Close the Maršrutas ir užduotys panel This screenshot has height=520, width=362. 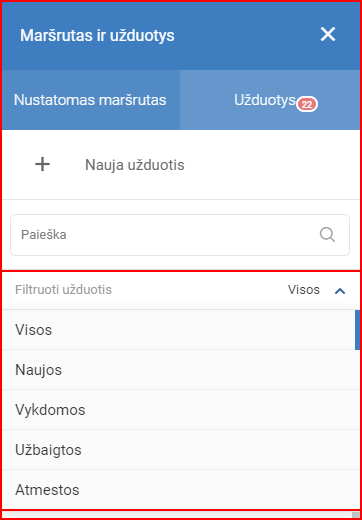(x=328, y=34)
